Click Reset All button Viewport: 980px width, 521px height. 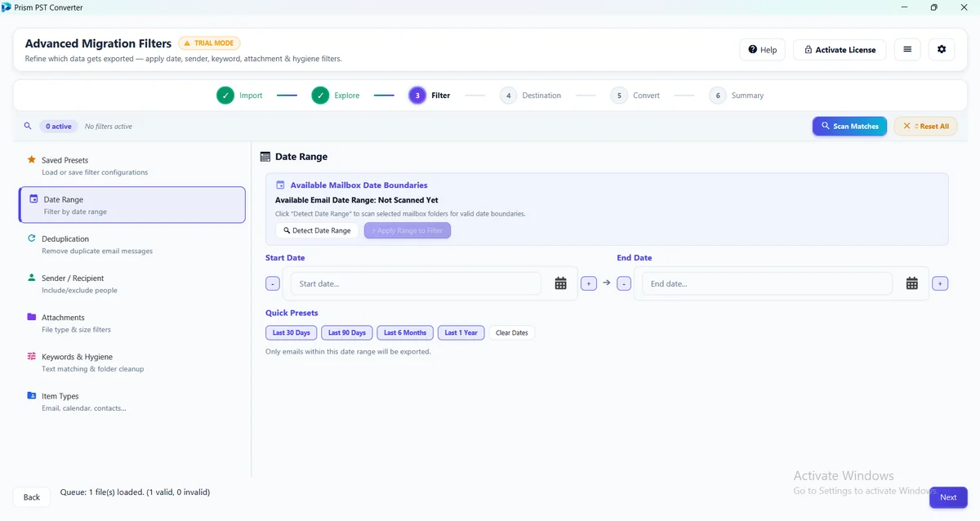pos(926,127)
